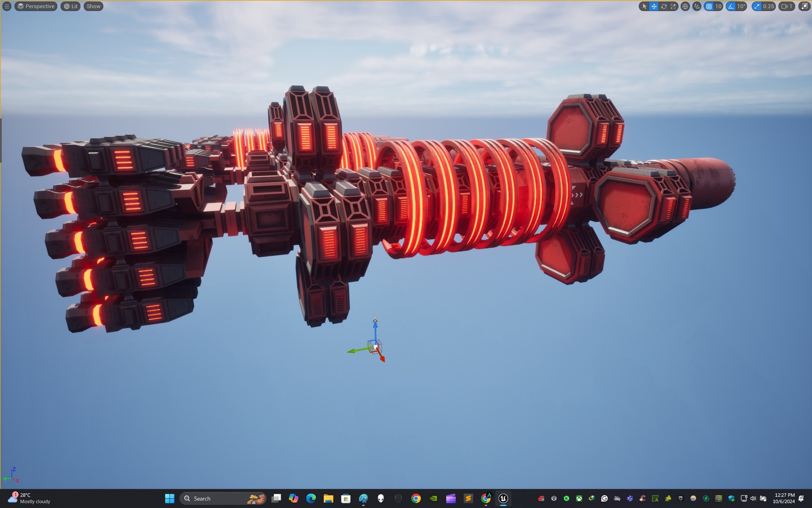Open volume speaker tray icon
This screenshot has height=508, width=812.
pyautogui.click(x=753, y=498)
